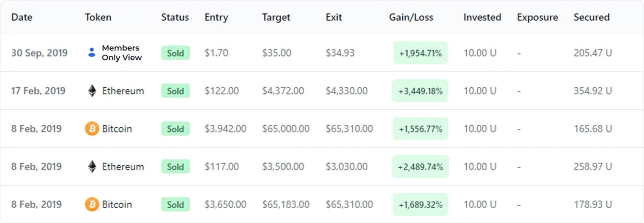Click the Ethereum icon with $117.00 entry
Image resolution: width=644 pixels, height=223 pixels.
[92, 167]
